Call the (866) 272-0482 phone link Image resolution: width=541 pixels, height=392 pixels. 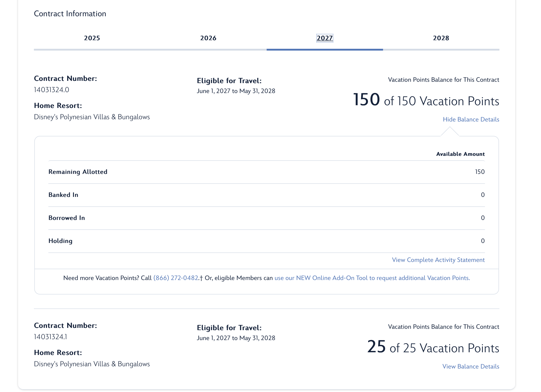pyautogui.click(x=176, y=278)
